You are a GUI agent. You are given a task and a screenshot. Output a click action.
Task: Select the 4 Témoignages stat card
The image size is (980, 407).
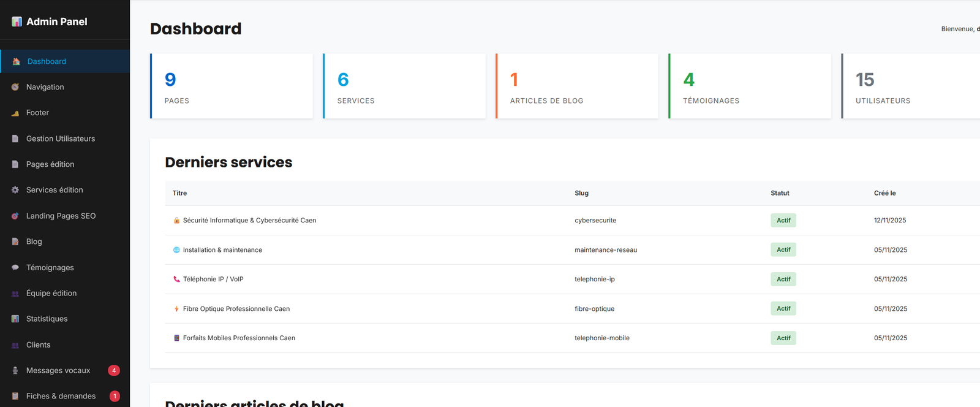coord(750,86)
